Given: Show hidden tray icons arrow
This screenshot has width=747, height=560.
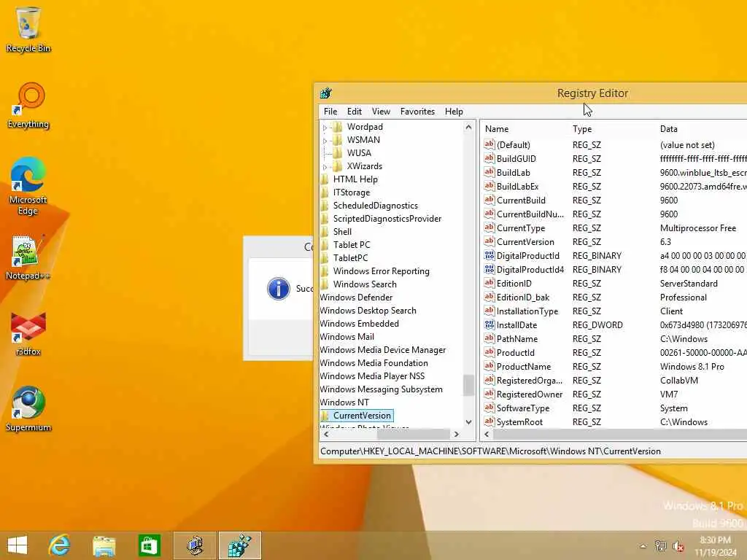Looking at the screenshot, I should point(643,546).
